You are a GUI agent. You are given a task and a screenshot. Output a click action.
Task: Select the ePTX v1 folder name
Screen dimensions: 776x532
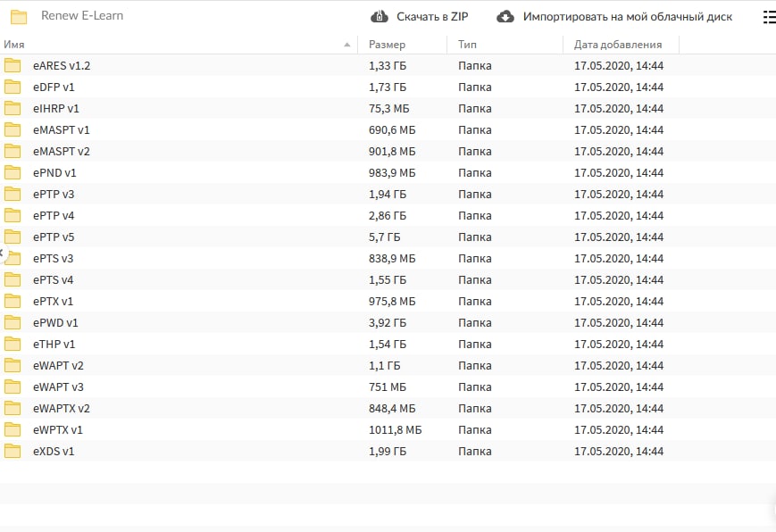click(53, 302)
